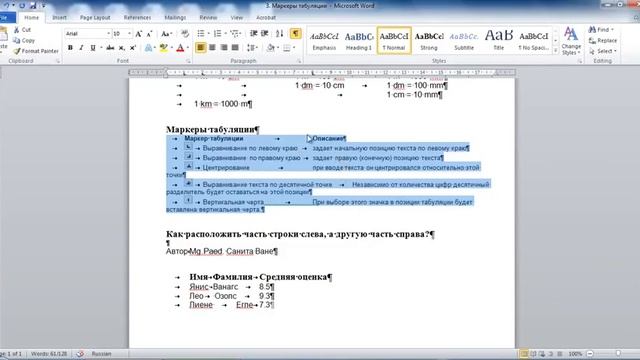Start a multilevel list
640x360 pixels.
(234, 33)
